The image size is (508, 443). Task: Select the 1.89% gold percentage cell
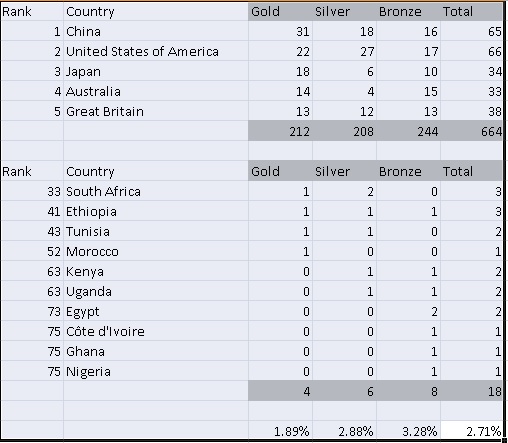(280, 430)
